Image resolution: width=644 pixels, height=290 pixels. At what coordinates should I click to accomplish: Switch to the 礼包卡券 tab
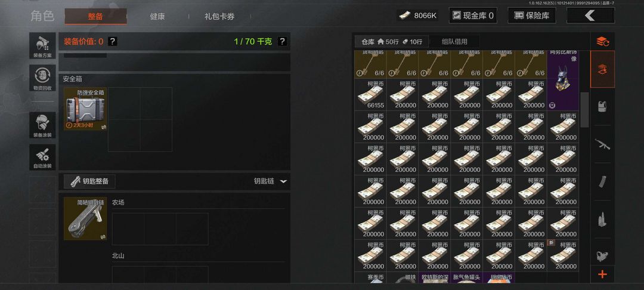click(219, 17)
